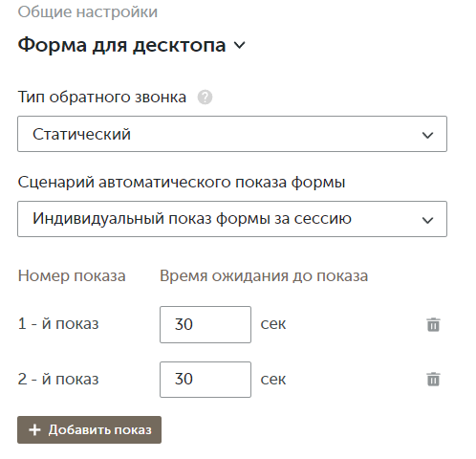Open the Статический dropdown

[232, 134]
